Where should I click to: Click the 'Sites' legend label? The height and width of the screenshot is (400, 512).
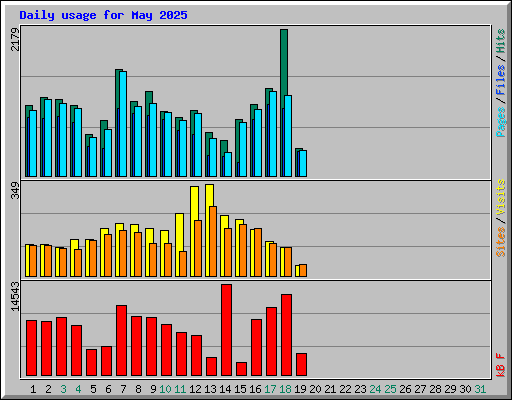[500, 242]
